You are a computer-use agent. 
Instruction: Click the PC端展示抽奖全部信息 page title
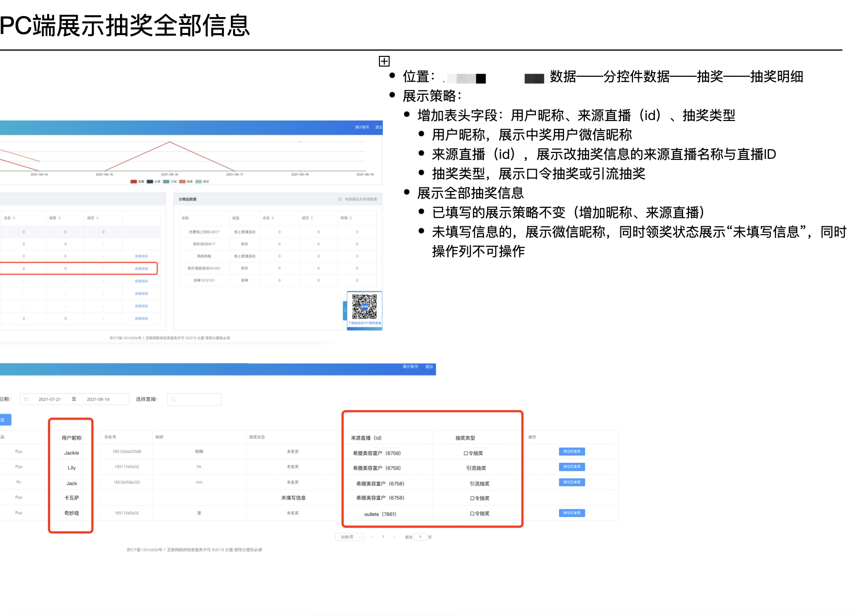coord(125,25)
